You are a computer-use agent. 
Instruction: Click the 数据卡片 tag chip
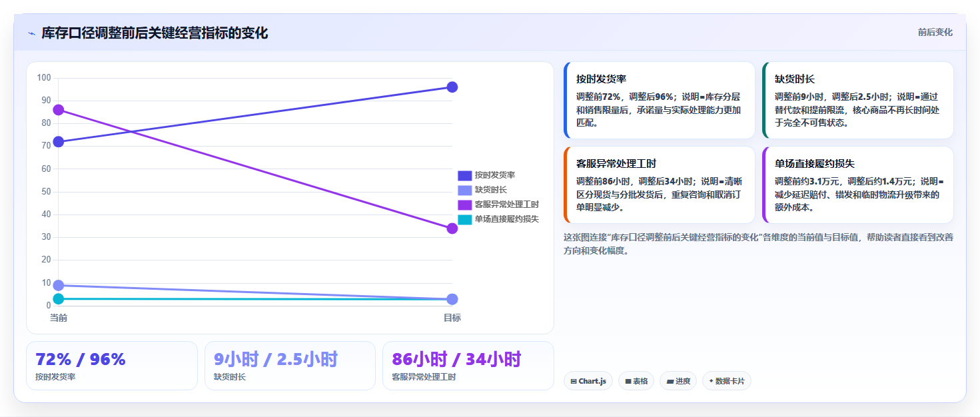pos(726,381)
